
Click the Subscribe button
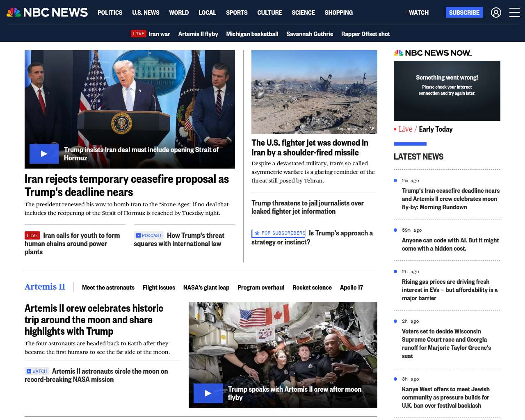coord(464,12)
